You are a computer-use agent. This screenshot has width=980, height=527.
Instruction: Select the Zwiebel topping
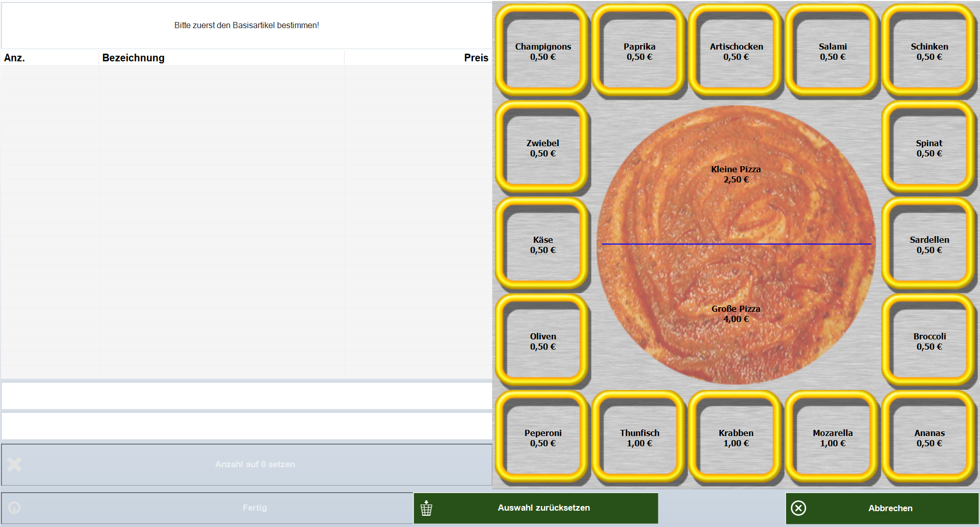tap(542, 148)
